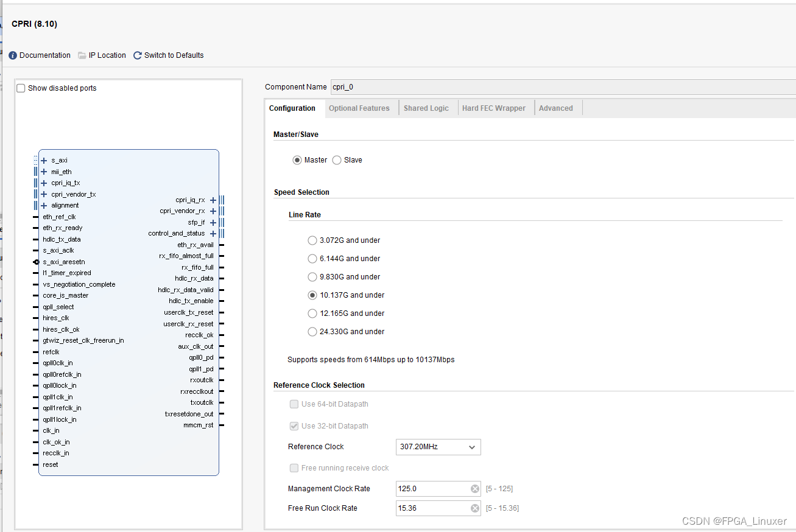
Task: Click the Management Clock Rate input field
Action: tap(438, 489)
